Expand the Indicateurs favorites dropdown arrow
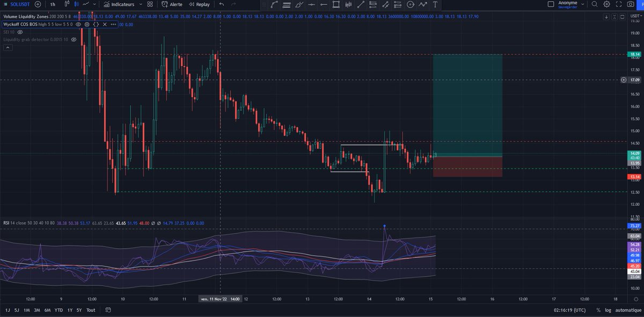 click(x=140, y=4)
